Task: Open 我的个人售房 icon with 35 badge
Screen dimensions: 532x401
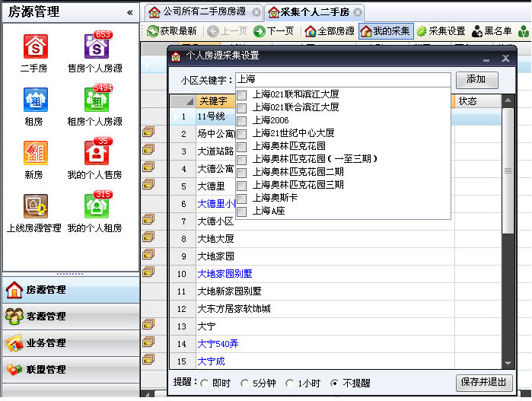Action: pyautogui.click(x=97, y=153)
